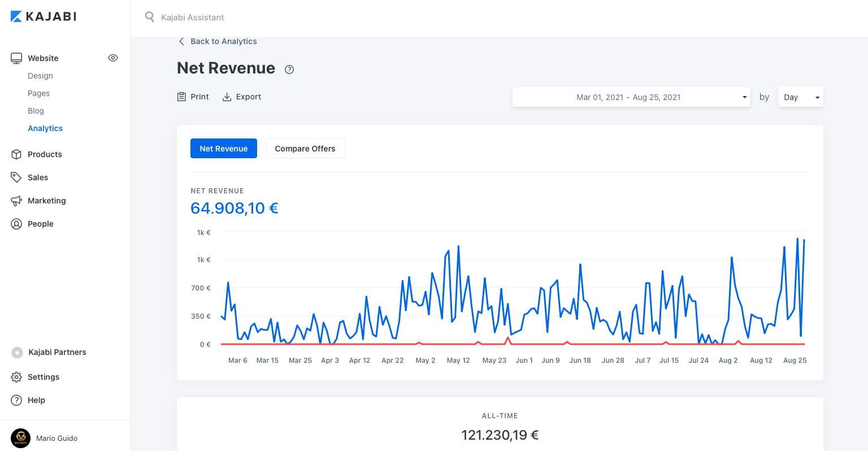The width and height of the screenshot is (868, 451).
Task: Open the Net Revenue help icon
Action: click(289, 70)
